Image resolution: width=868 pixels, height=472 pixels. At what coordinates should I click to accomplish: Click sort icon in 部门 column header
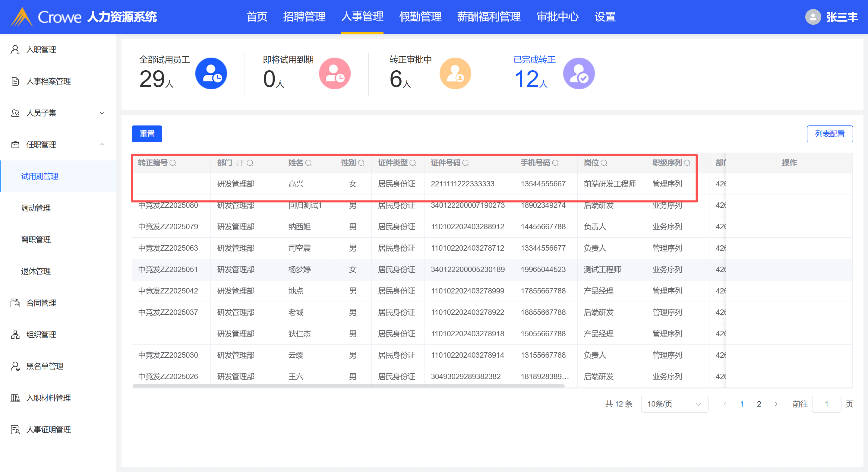coord(240,163)
